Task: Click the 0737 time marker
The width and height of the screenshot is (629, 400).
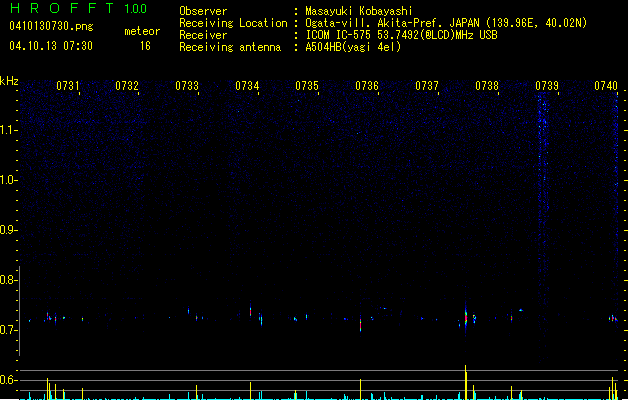Action: coord(427,86)
